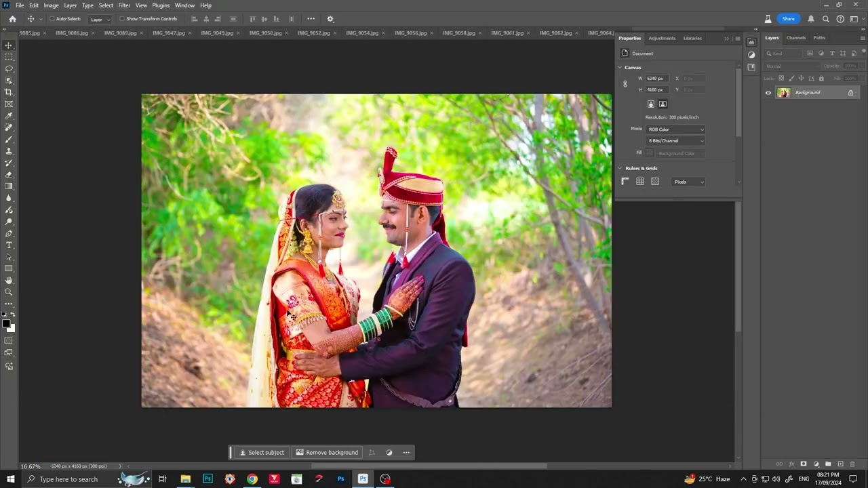
Task: Switch to the Channels tab
Action: tap(796, 38)
